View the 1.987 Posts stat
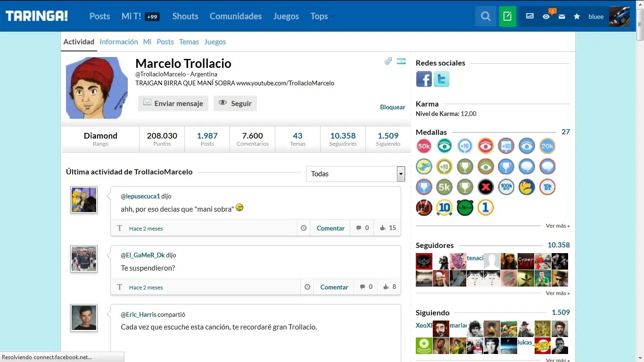Viewport: 644px width, 362px height. 207,139
